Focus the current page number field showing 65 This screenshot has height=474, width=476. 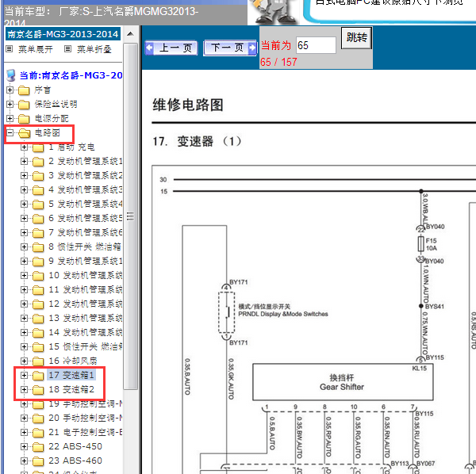point(316,45)
